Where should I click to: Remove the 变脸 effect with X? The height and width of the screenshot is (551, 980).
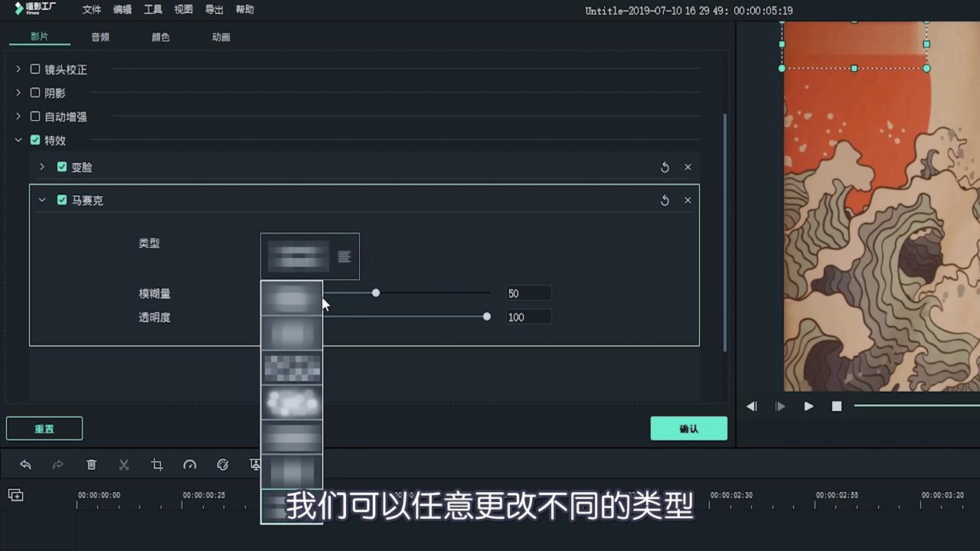[x=688, y=167]
